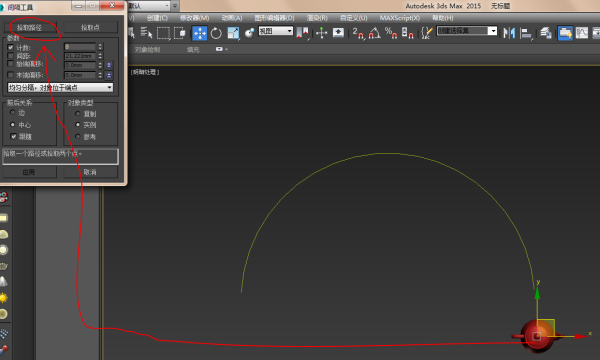Open the 修改器(M) menu
600x360 pixels.
(x=194, y=18)
